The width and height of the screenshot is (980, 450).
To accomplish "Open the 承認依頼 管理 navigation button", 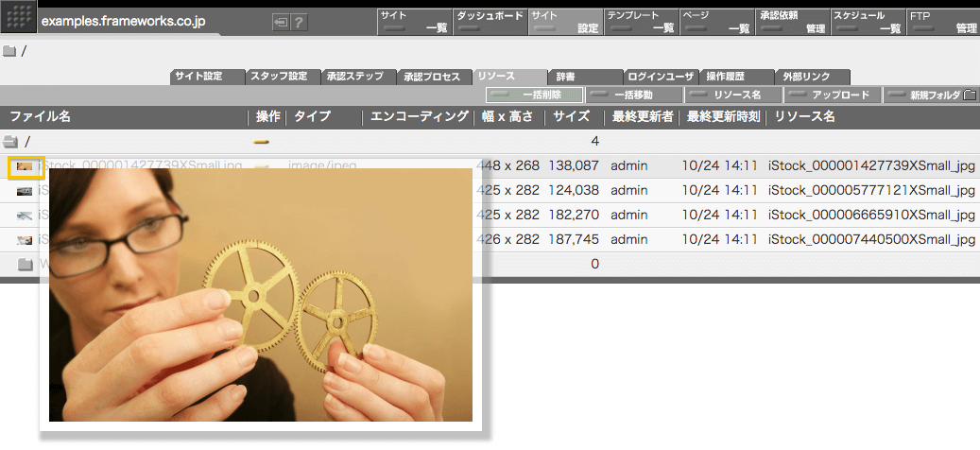I will (793, 22).
